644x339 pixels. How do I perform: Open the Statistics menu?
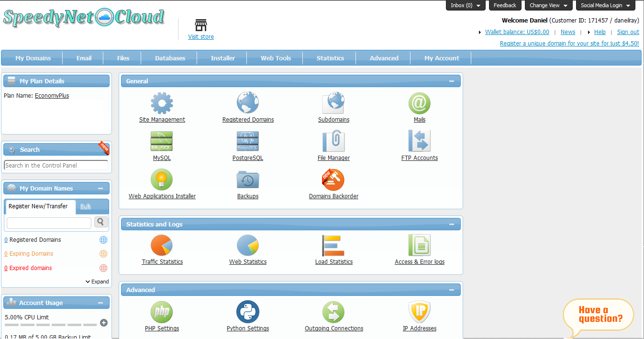point(330,58)
